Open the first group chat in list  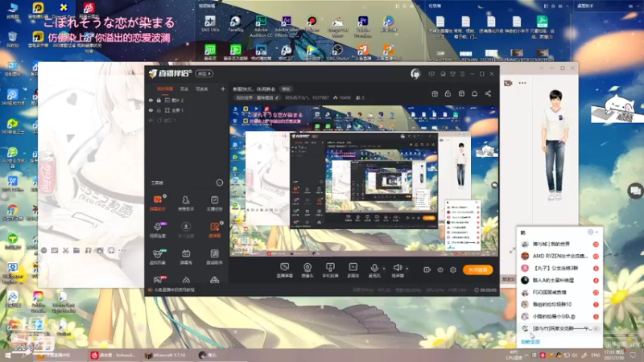559,245
